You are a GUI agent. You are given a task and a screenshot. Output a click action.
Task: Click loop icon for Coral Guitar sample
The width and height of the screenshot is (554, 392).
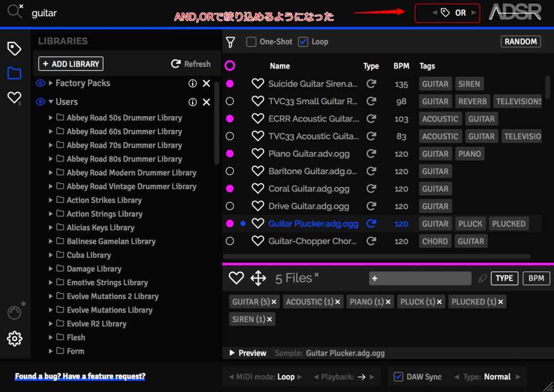coord(371,189)
